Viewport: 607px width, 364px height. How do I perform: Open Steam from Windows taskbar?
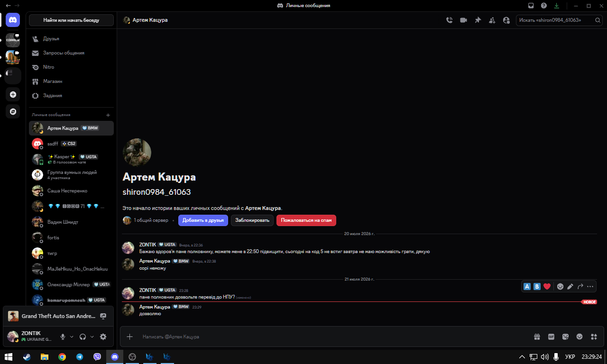click(27, 357)
